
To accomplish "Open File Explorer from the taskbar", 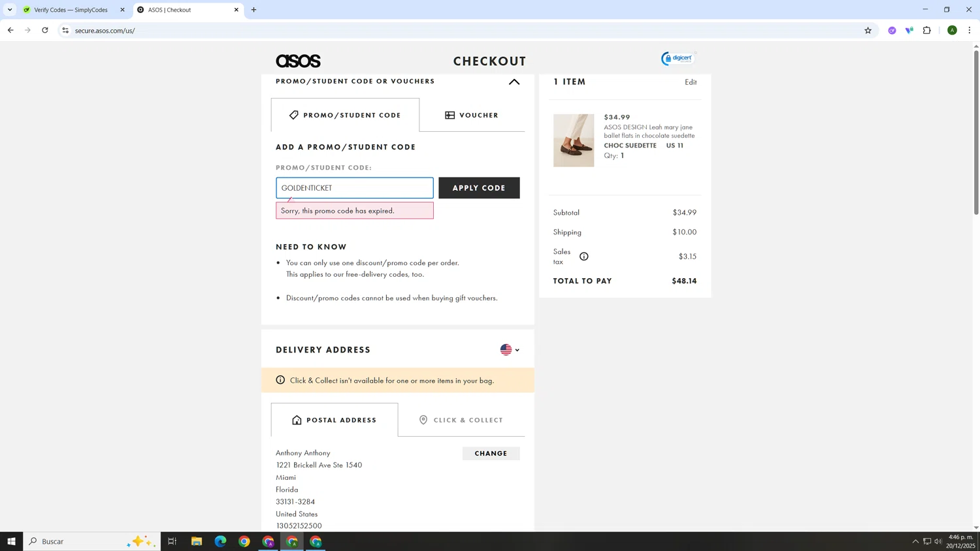I will [x=197, y=541].
